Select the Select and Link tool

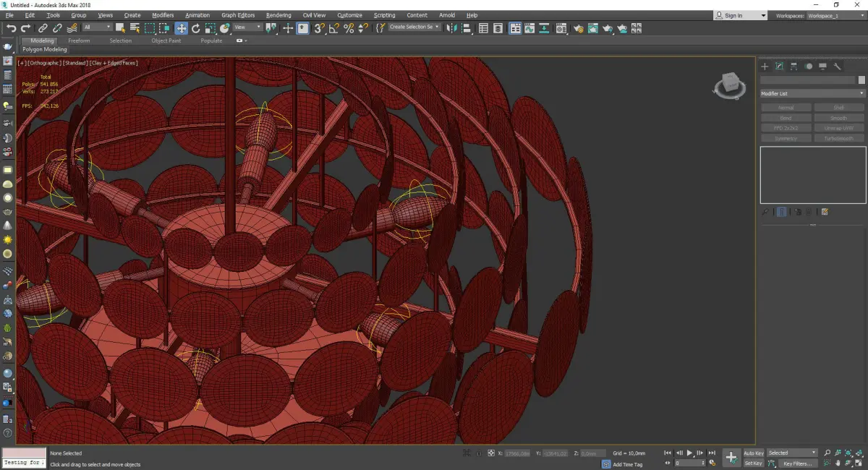pos(43,28)
